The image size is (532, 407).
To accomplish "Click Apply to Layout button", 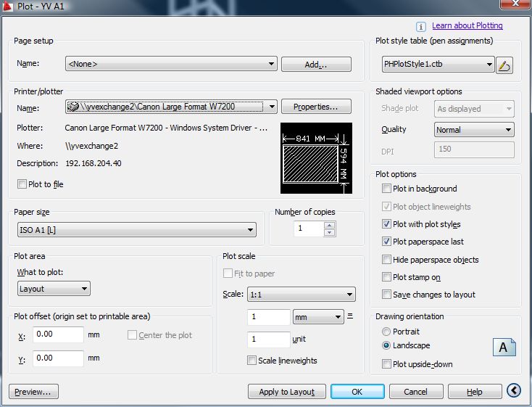I will tap(287, 392).
